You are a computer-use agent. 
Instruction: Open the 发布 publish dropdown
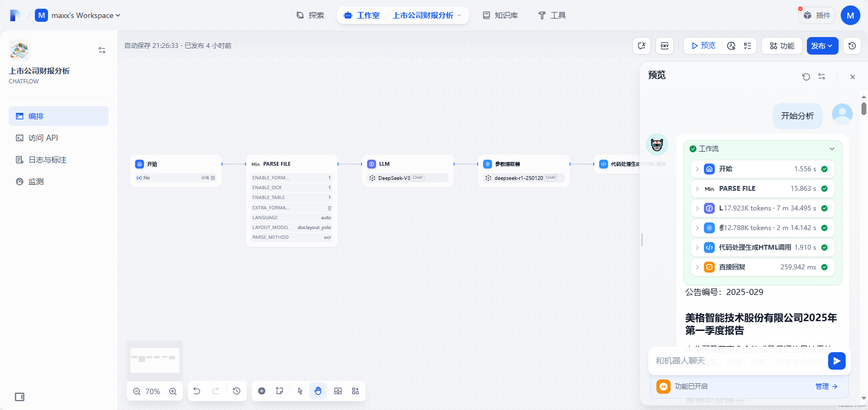(x=822, y=46)
